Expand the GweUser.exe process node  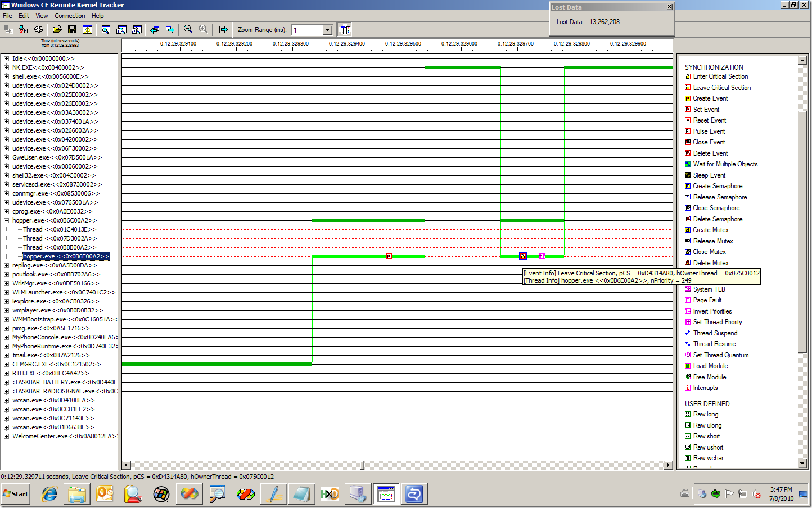point(6,157)
